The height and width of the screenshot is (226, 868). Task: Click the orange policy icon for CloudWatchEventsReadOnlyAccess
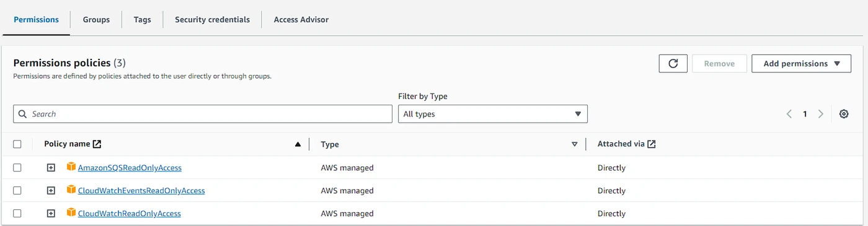pyautogui.click(x=71, y=190)
